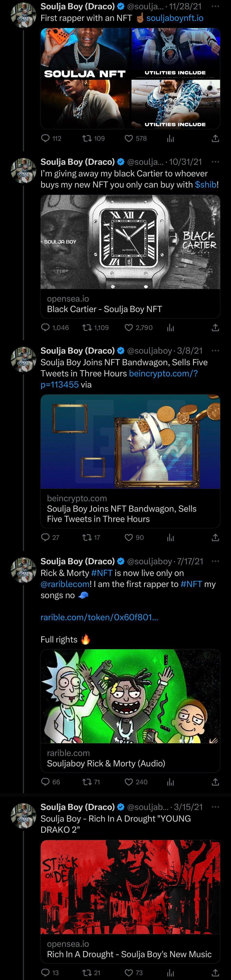The height and width of the screenshot is (980, 231).
Task: View analytics for the black Cartier tweet
Action: [171, 328]
